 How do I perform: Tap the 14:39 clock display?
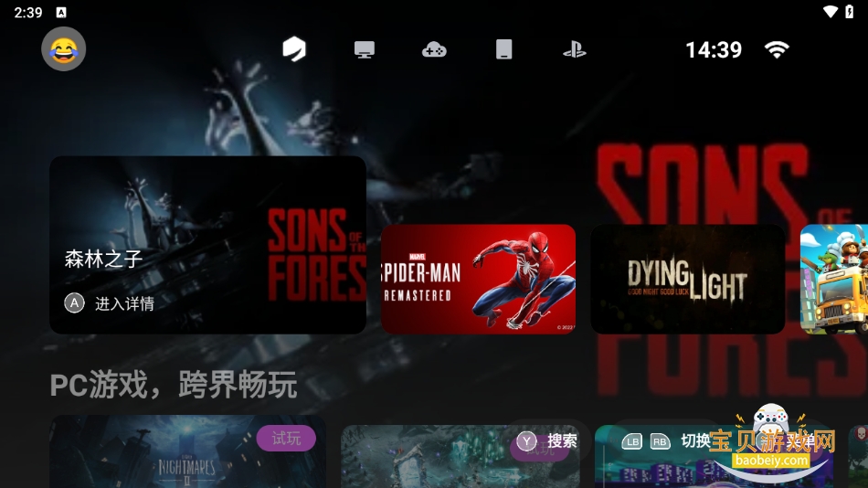point(714,50)
